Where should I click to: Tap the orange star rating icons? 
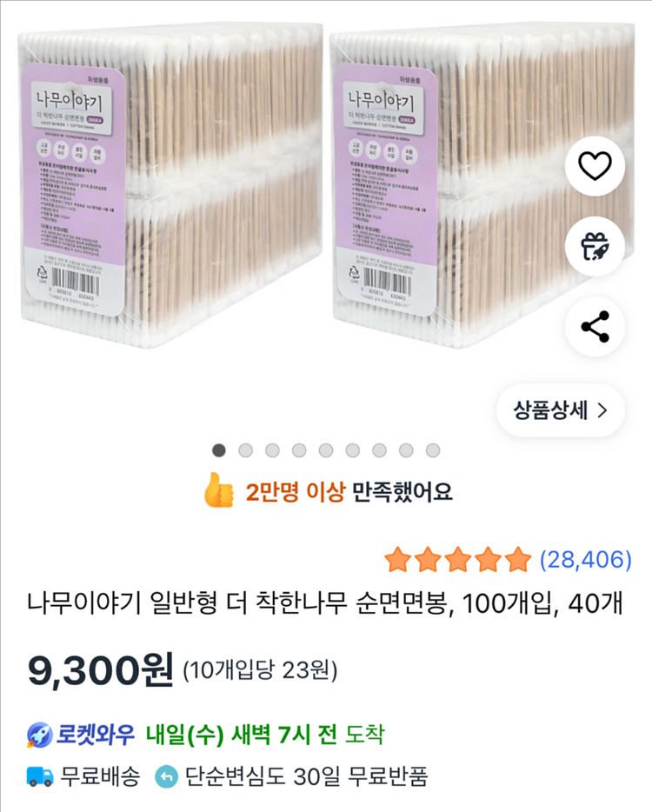click(x=457, y=559)
